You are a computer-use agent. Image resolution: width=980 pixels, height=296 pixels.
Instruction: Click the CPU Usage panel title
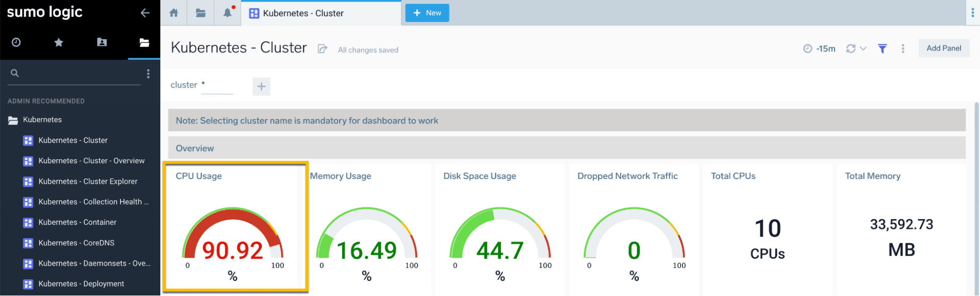tap(199, 176)
